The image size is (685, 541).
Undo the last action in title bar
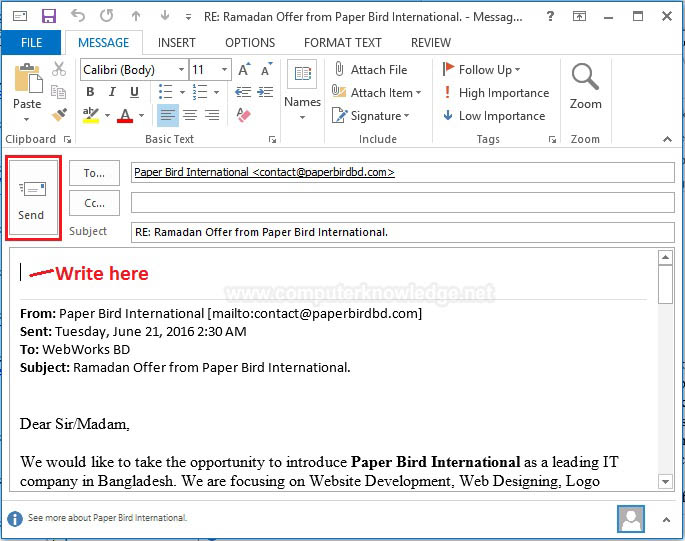point(78,16)
